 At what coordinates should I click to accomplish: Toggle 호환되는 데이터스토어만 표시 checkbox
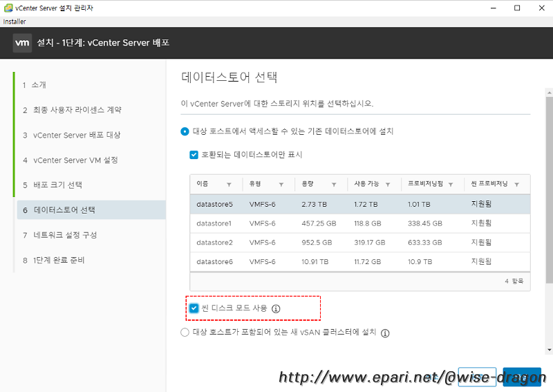(x=194, y=155)
